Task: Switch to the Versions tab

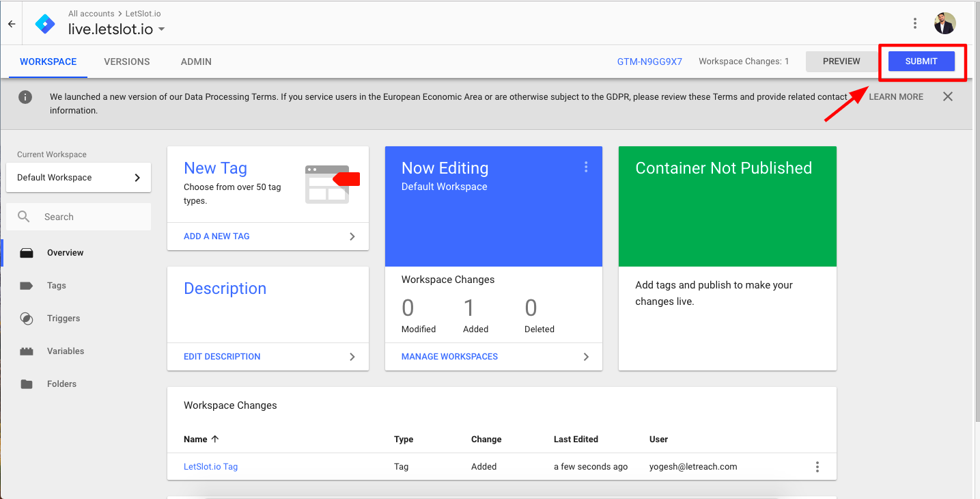Action: 127,62
